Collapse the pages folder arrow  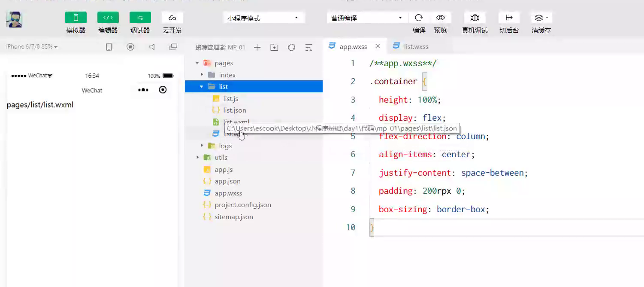[x=197, y=63]
